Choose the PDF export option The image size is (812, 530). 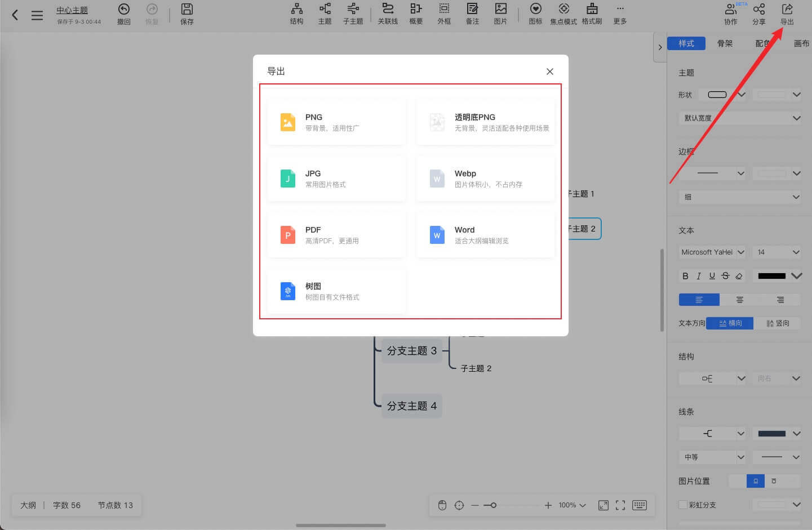click(x=336, y=235)
